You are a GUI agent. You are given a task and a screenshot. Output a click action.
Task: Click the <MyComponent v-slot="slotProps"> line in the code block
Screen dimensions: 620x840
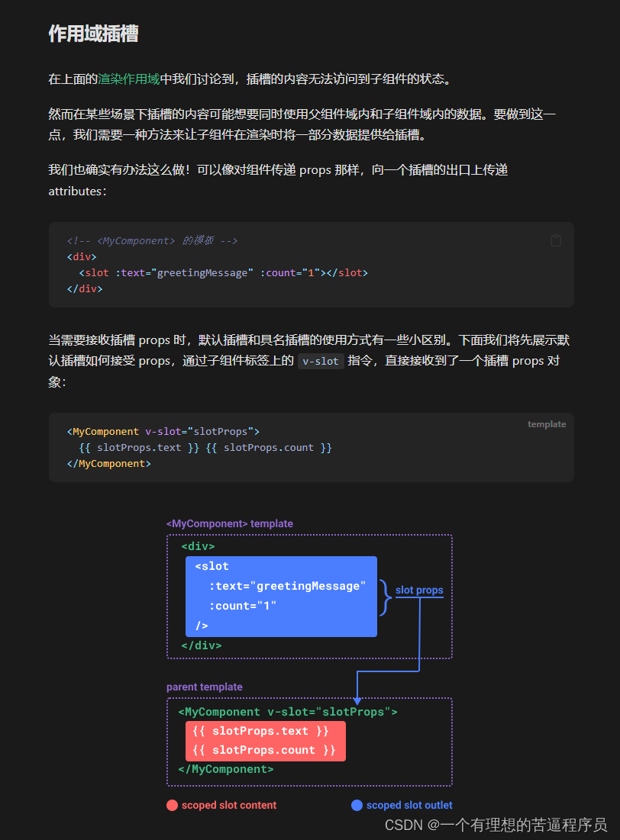[x=163, y=431]
